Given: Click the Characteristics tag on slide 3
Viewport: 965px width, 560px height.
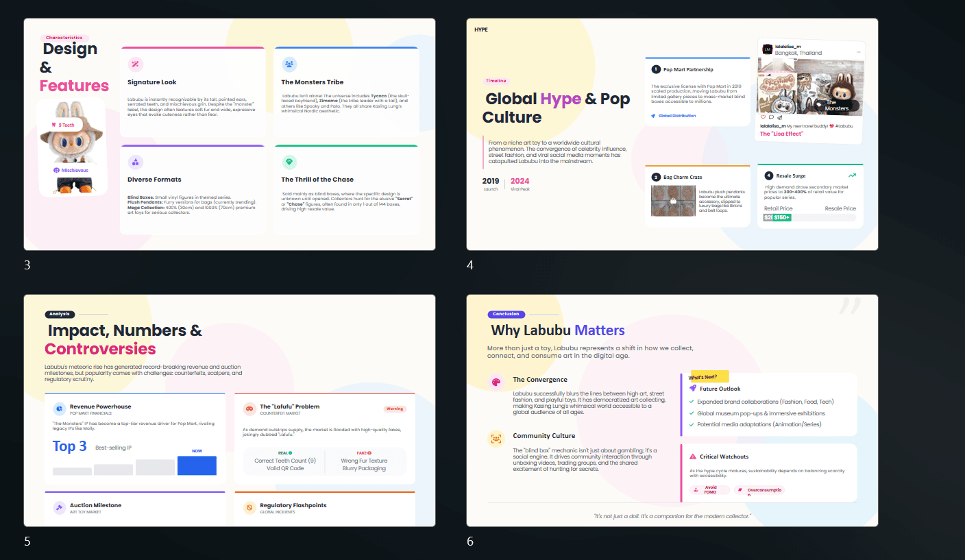Looking at the screenshot, I should (x=64, y=38).
